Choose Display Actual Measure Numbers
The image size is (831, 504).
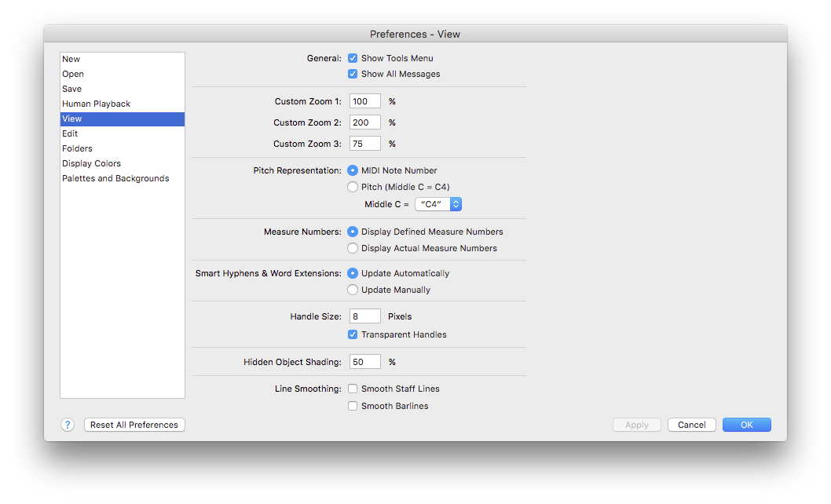tap(353, 247)
